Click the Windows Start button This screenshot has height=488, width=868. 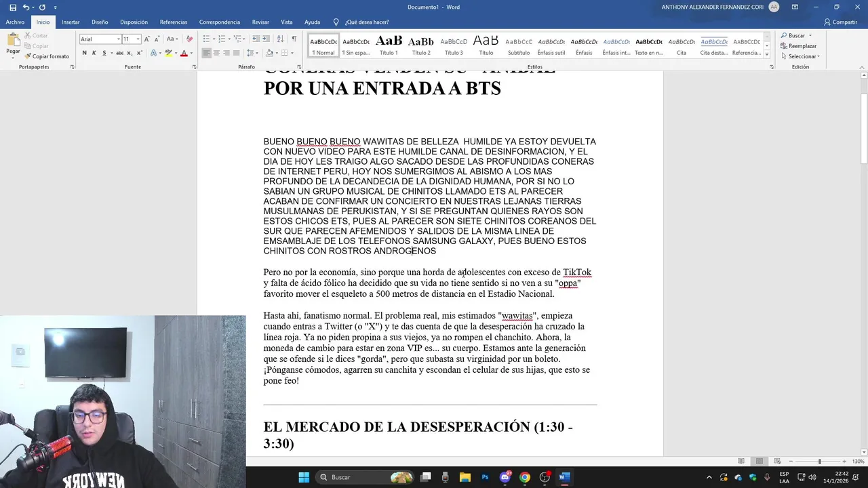tap(304, 477)
